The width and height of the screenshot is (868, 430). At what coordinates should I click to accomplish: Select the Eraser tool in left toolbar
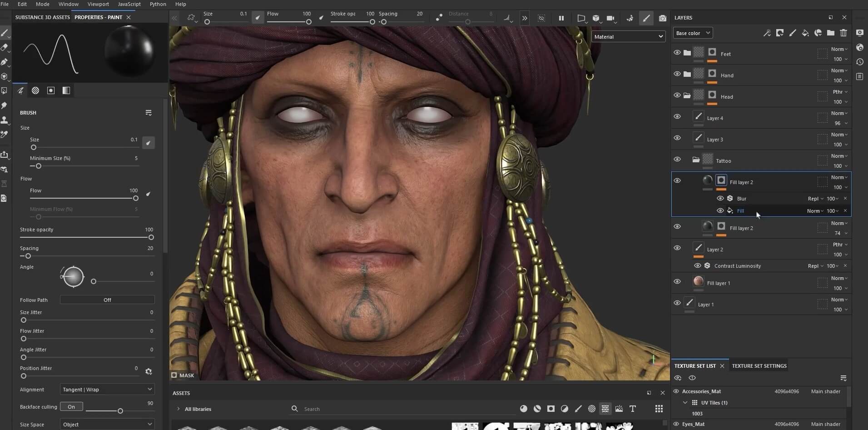(x=5, y=47)
